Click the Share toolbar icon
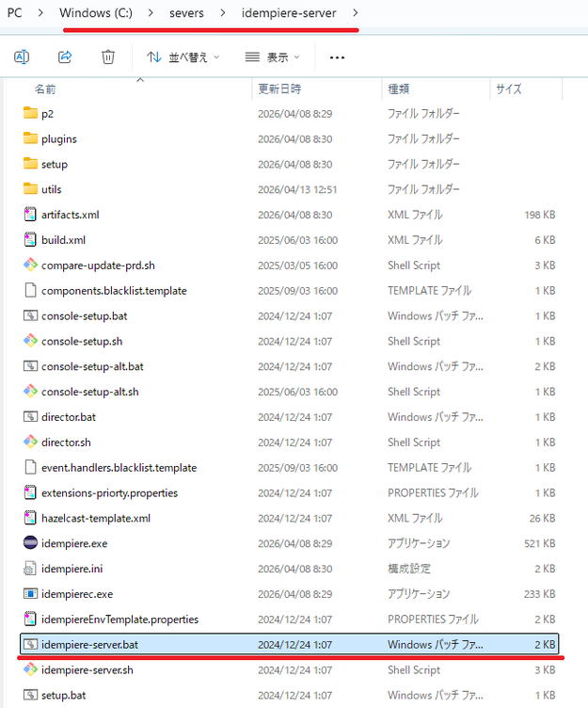Viewport: 588px width, 708px height. pos(65,57)
